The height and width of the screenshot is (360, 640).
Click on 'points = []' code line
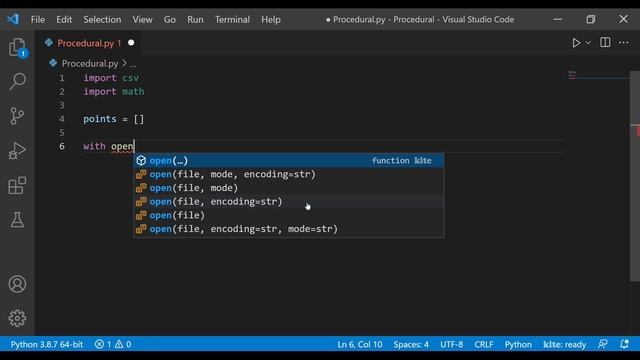pos(113,119)
